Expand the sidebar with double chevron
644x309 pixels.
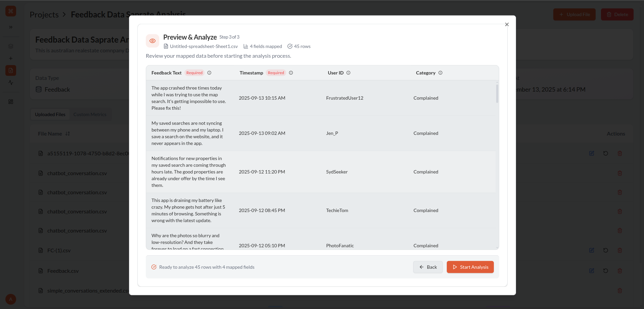(11, 27)
